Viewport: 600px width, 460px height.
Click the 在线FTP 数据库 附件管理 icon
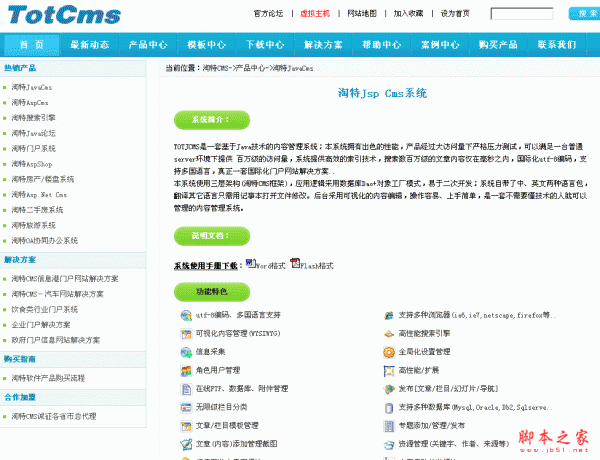186,389
